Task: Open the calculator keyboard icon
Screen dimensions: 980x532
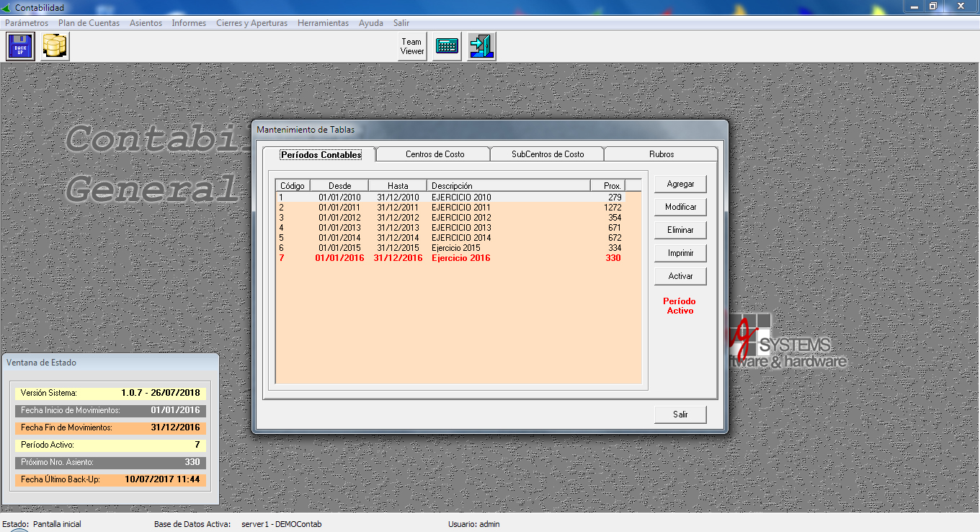Action: [447, 47]
